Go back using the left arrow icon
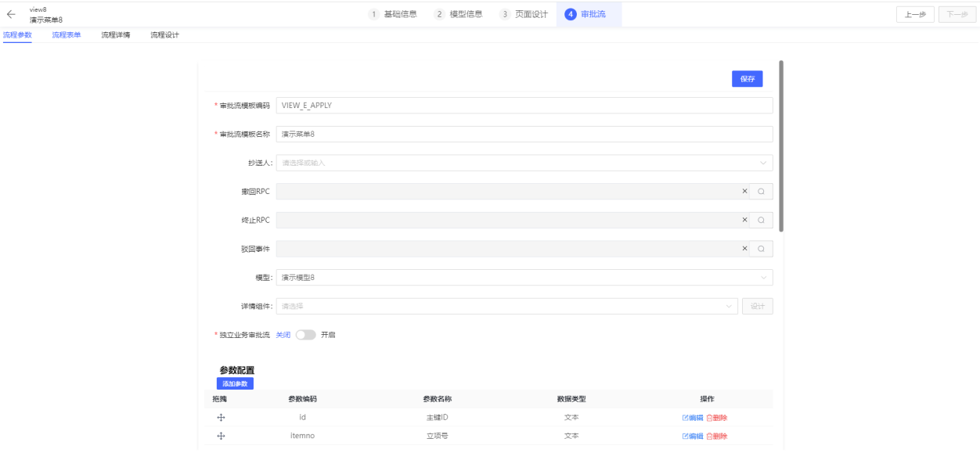 point(11,14)
